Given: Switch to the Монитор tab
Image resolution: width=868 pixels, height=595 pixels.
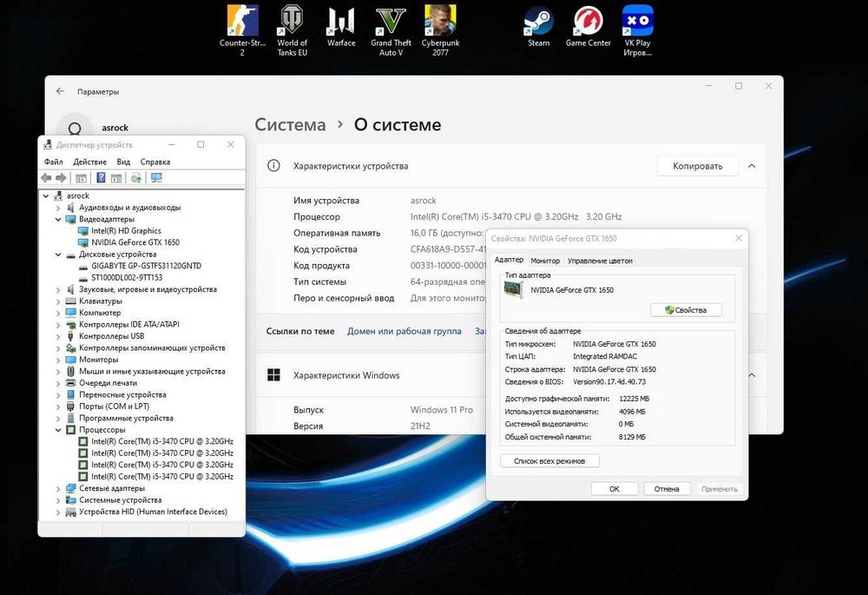Looking at the screenshot, I should coord(545,261).
